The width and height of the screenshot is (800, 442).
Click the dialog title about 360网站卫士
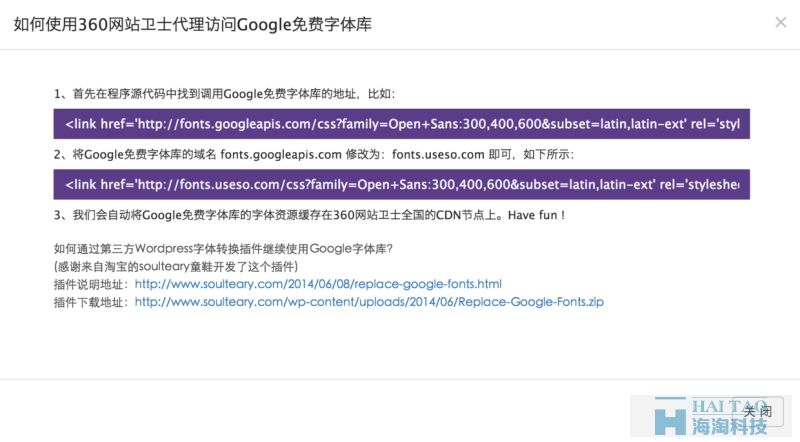click(x=192, y=24)
